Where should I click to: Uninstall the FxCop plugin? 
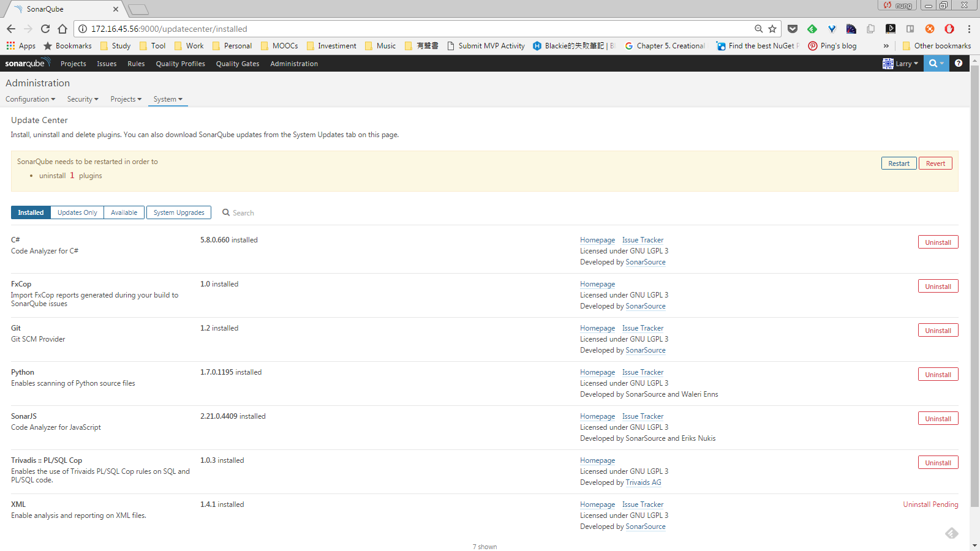(x=938, y=287)
